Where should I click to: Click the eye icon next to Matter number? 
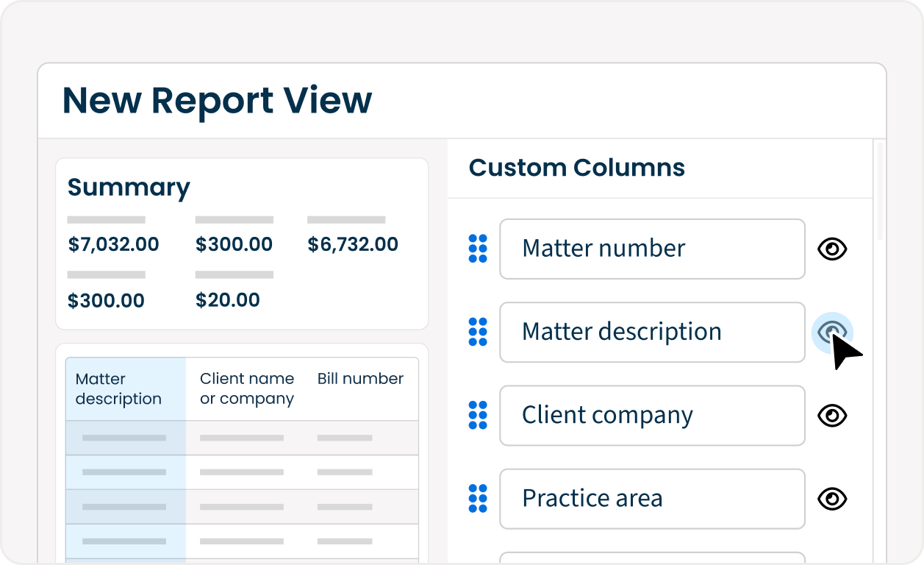click(831, 249)
